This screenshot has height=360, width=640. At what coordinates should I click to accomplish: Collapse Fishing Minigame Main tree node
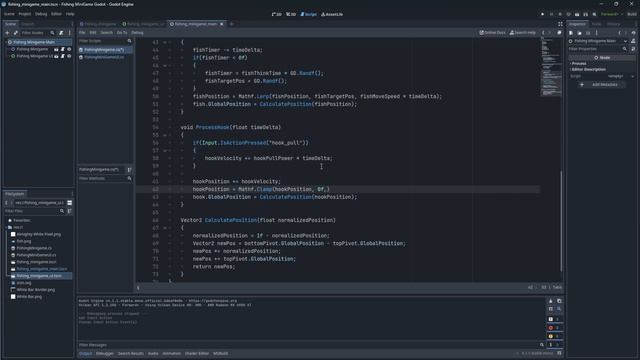(x=5, y=42)
